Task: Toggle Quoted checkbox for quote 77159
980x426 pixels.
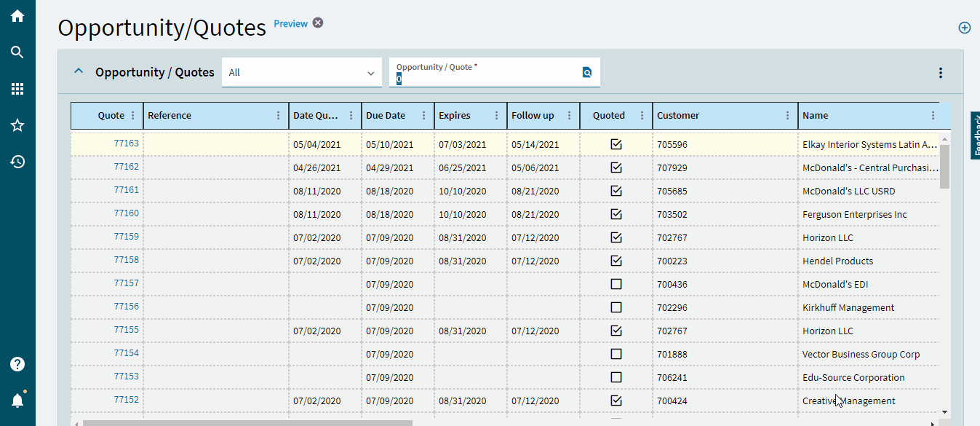Action: coord(616,237)
